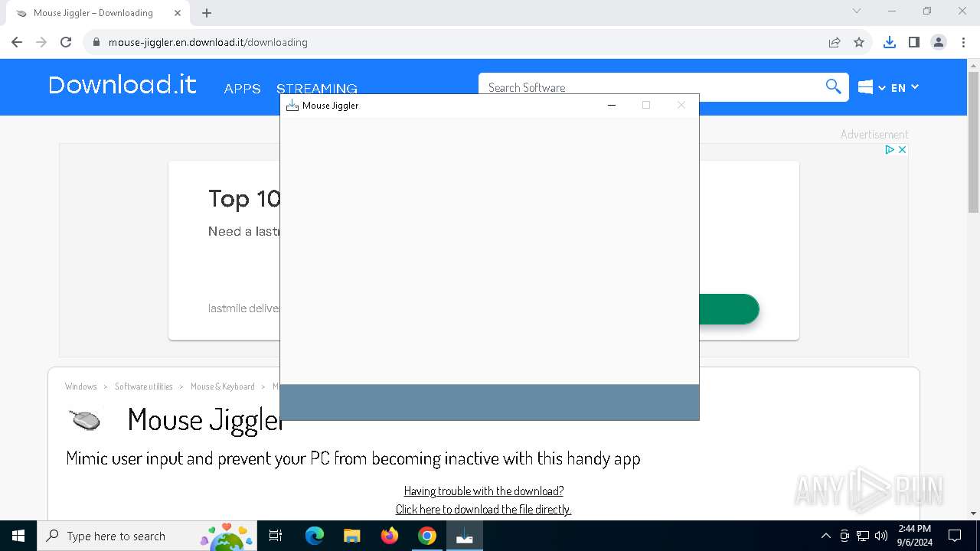Launch Microsoft Edge from taskbar

tap(315, 536)
